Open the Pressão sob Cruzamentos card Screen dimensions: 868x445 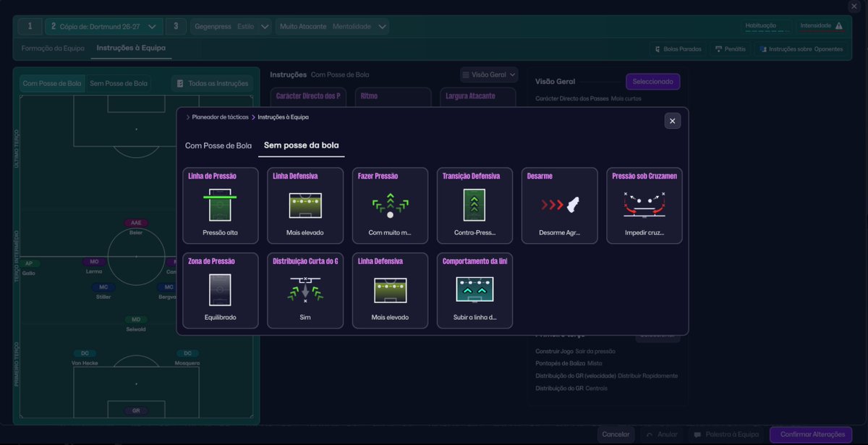click(x=644, y=205)
